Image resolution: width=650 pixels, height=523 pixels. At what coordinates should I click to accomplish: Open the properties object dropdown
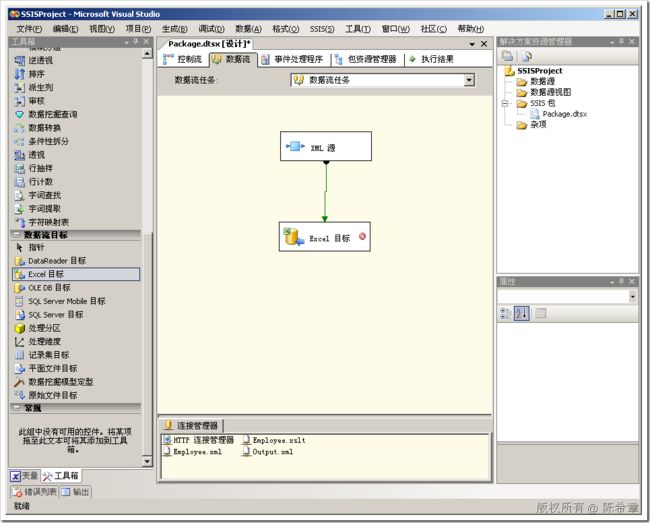tap(632, 296)
